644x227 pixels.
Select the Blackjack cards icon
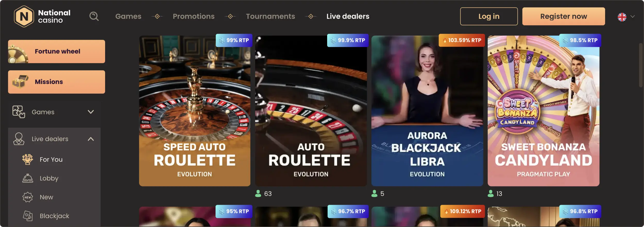tap(28, 216)
